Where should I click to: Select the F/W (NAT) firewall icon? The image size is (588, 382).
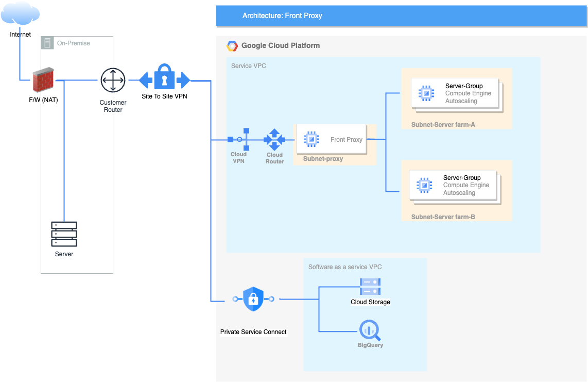43,79
